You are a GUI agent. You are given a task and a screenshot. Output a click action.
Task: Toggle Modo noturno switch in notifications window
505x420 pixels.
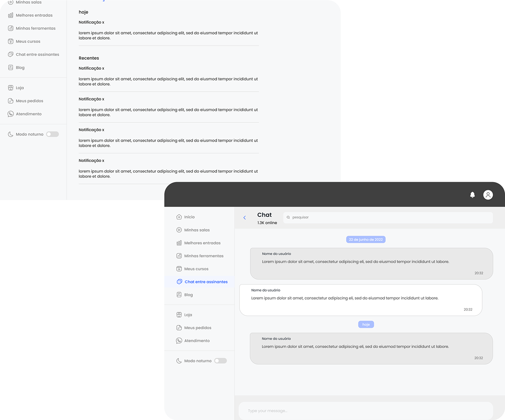tap(53, 134)
